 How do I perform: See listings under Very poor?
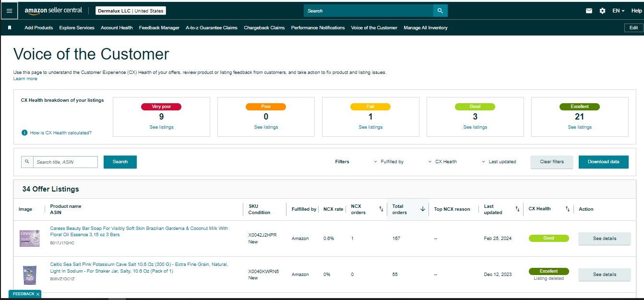click(x=161, y=127)
